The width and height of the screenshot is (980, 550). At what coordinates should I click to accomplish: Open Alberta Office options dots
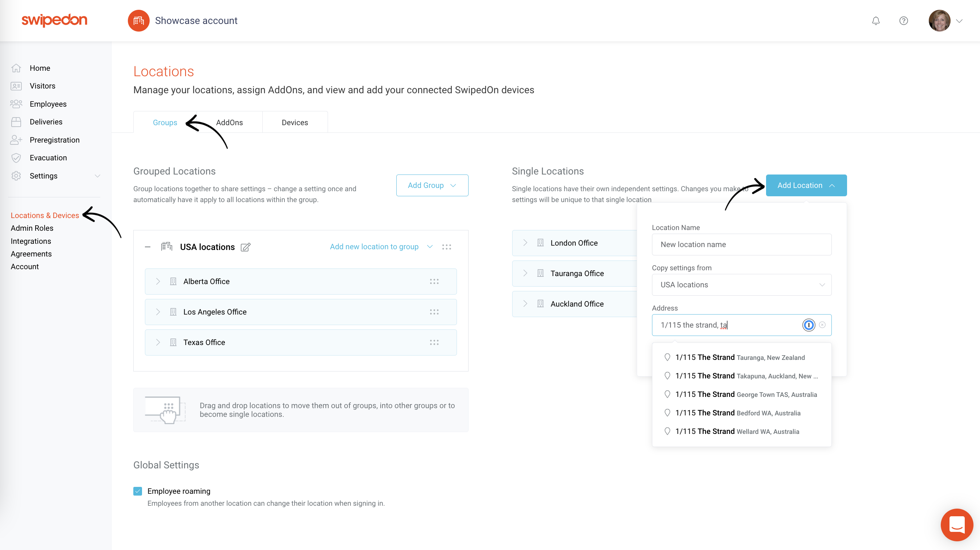tap(434, 282)
